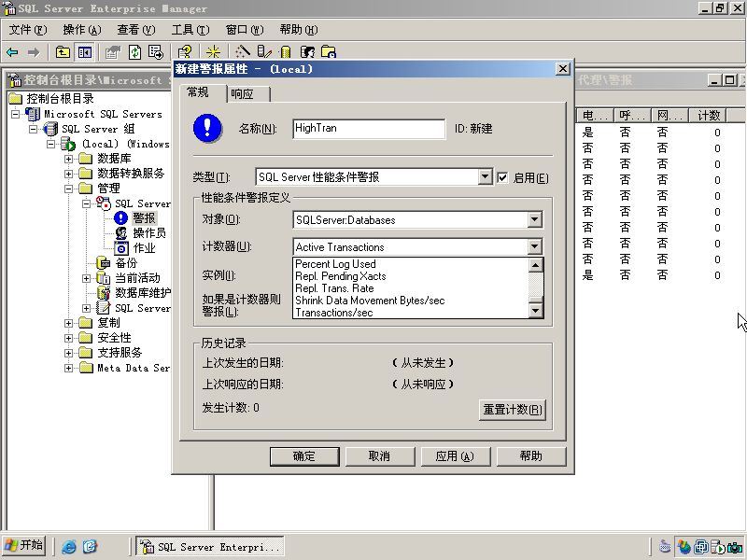Screen dimensions: 747x560
Task: Collapse the (local) server node
Action: click(51, 144)
